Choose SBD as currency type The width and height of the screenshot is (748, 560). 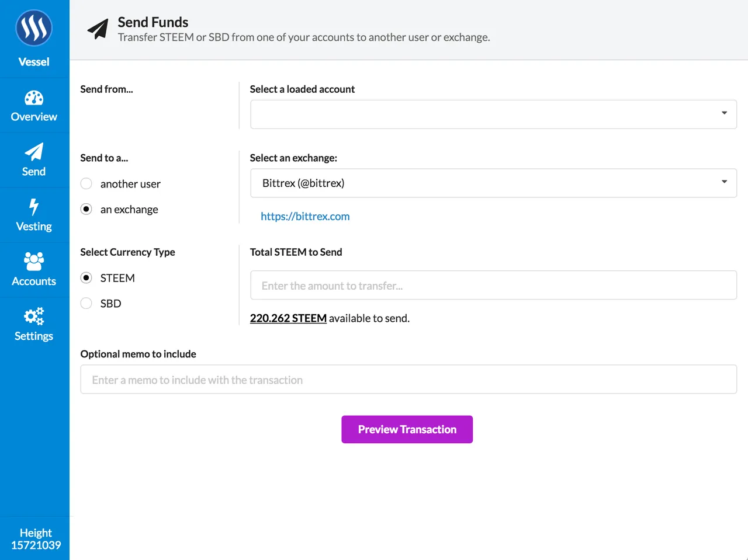pyautogui.click(x=86, y=303)
